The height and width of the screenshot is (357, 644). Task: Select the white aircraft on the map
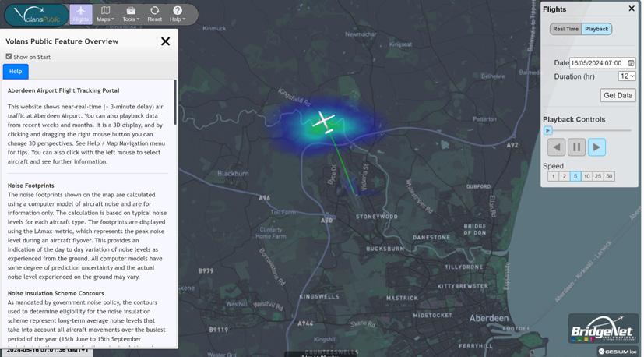[324, 120]
